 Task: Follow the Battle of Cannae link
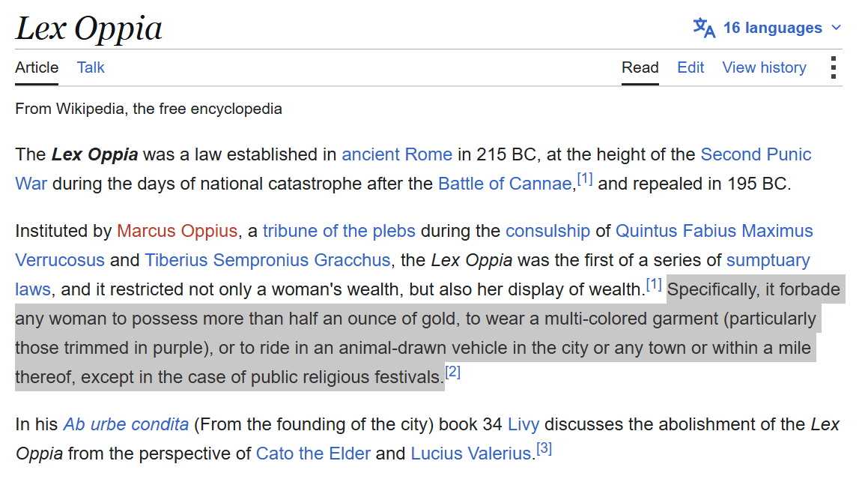504,184
